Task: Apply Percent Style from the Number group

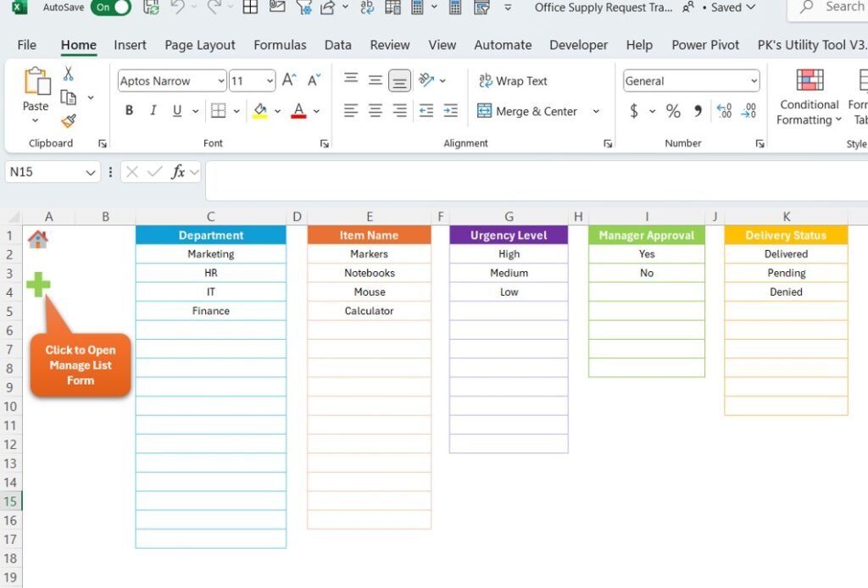Action: coord(674,111)
